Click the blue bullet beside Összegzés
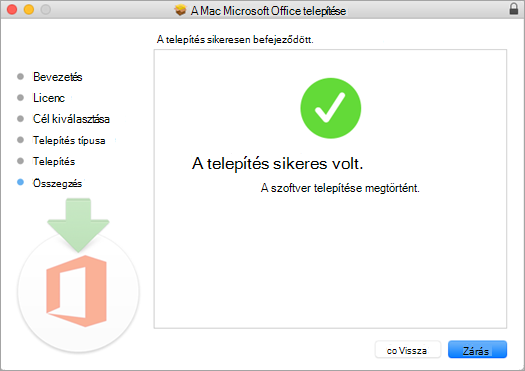Viewport: 525px width, 371px height. point(20,182)
